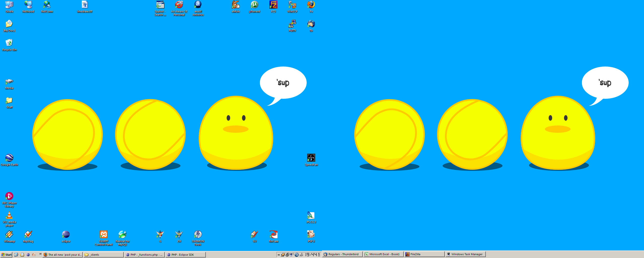
Task: Open the XAMPP Control Panel icon
Action: [x=104, y=238]
